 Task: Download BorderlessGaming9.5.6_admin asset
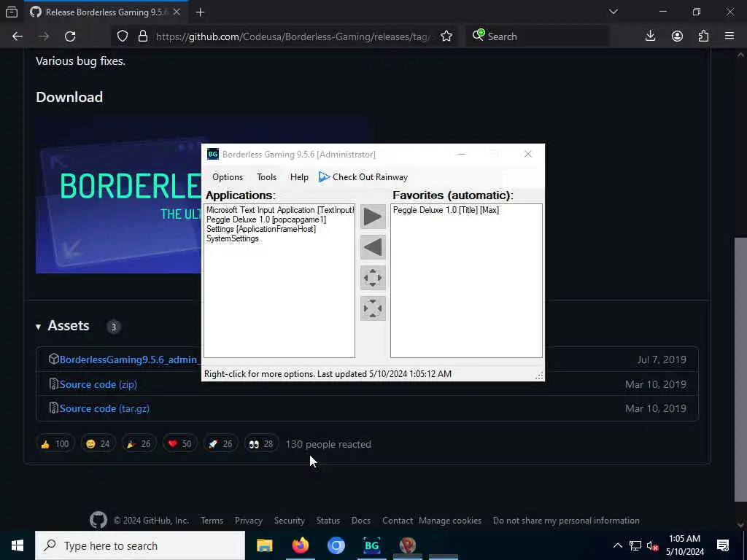[x=128, y=359]
